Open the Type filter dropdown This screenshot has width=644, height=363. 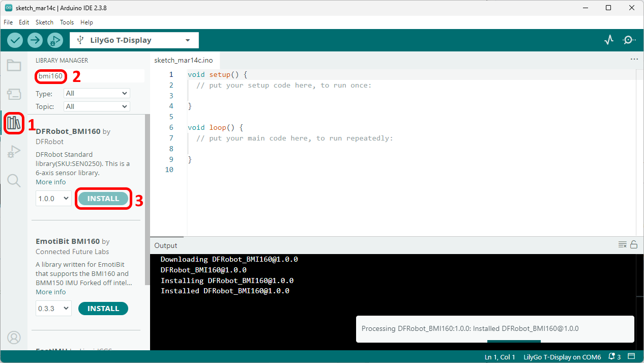97,93
